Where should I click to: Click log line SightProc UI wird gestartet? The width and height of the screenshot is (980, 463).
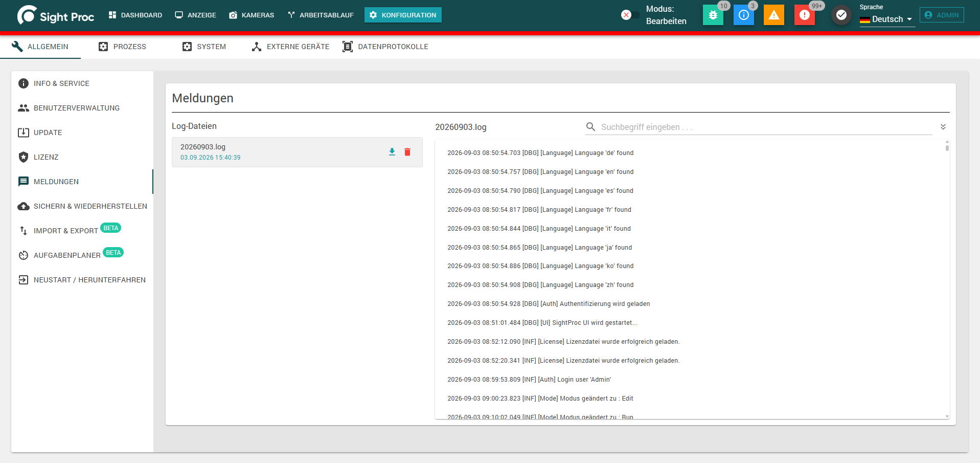click(x=542, y=323)
